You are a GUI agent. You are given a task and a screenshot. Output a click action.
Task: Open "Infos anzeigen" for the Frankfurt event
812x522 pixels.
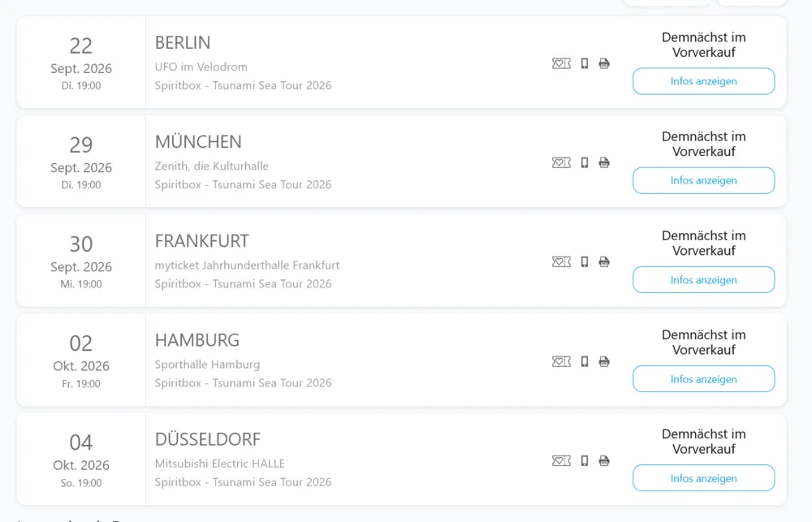click(703, 280)
